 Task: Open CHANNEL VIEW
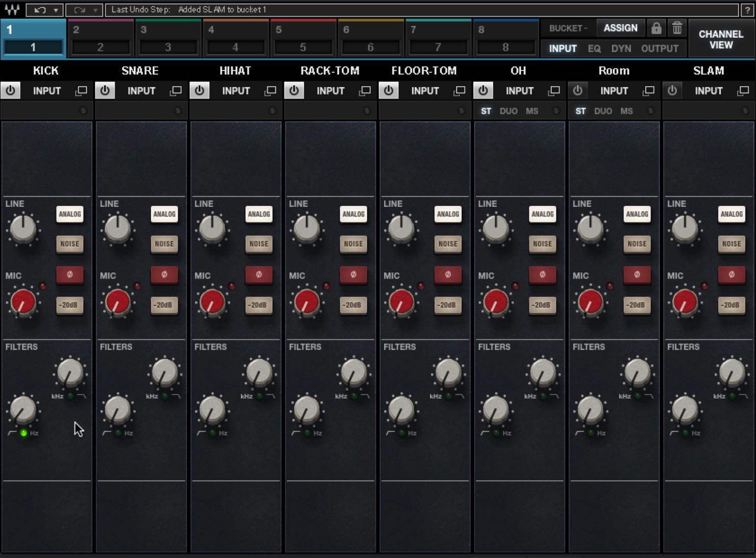pyautogui.click(x=721, y=39)
